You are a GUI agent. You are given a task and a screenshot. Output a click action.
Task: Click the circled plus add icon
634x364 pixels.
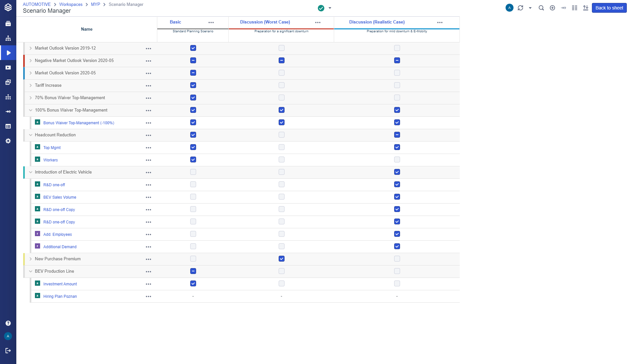coord(552,8)
